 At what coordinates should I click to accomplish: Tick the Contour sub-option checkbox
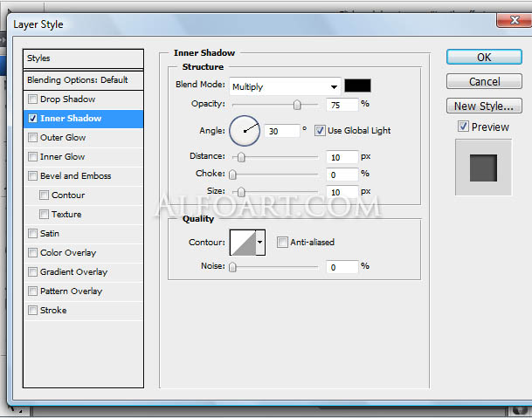click(44, 195)
